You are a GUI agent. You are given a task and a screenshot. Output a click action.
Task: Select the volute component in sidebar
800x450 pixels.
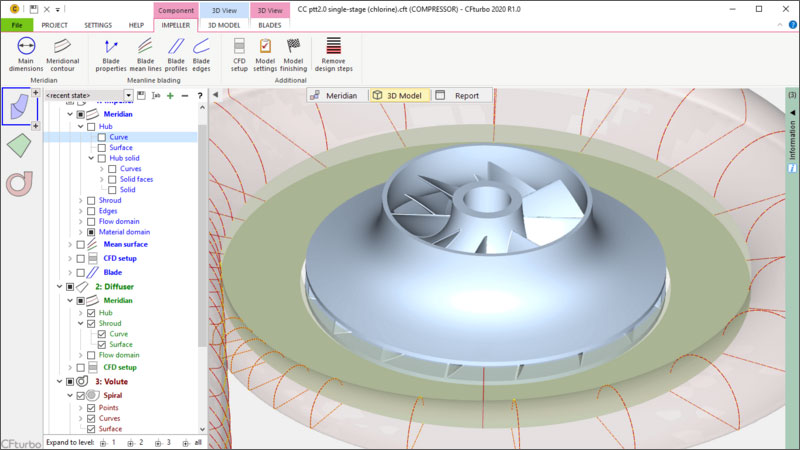(18, 184)
